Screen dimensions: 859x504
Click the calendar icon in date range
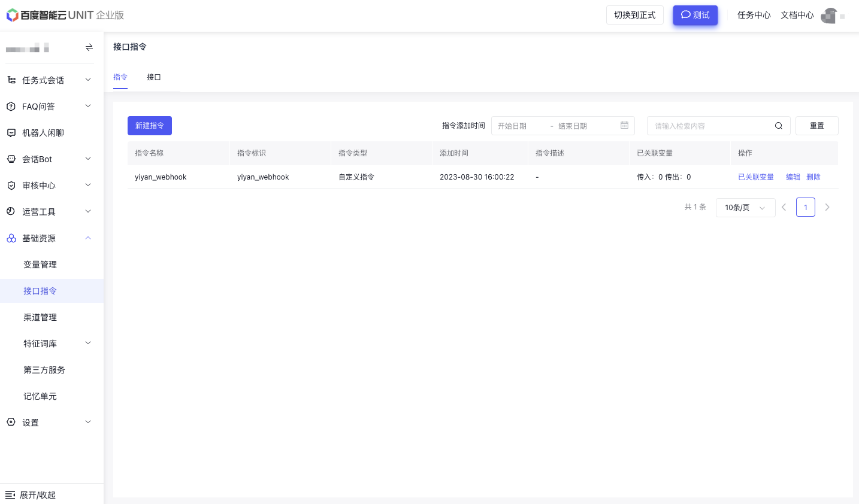(624, 125)
